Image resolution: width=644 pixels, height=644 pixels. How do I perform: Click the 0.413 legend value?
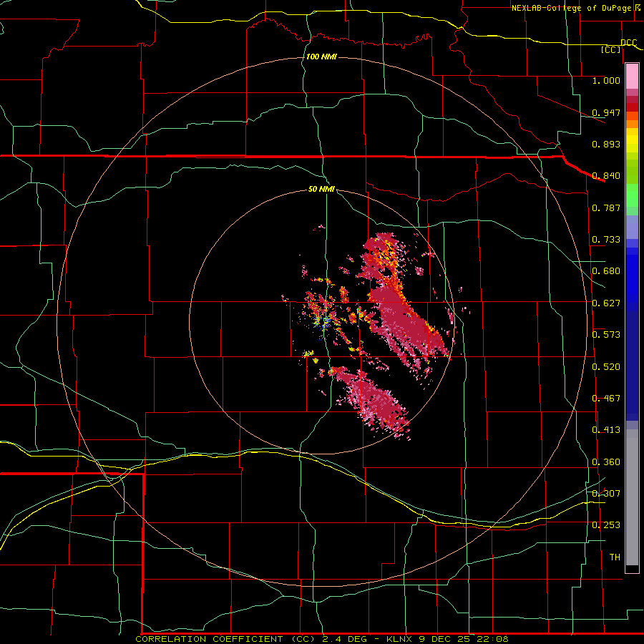pyautogui.click(x=606, y=430)
